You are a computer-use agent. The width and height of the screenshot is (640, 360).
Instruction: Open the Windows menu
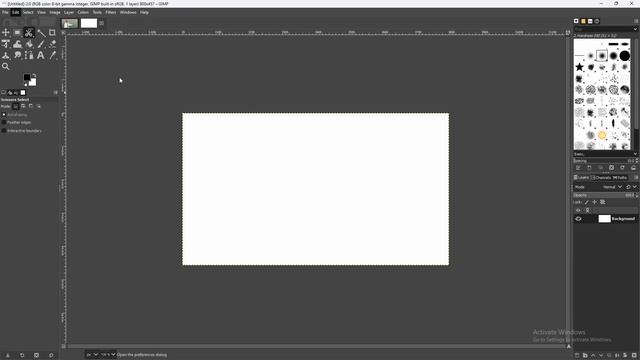(128, 12)
